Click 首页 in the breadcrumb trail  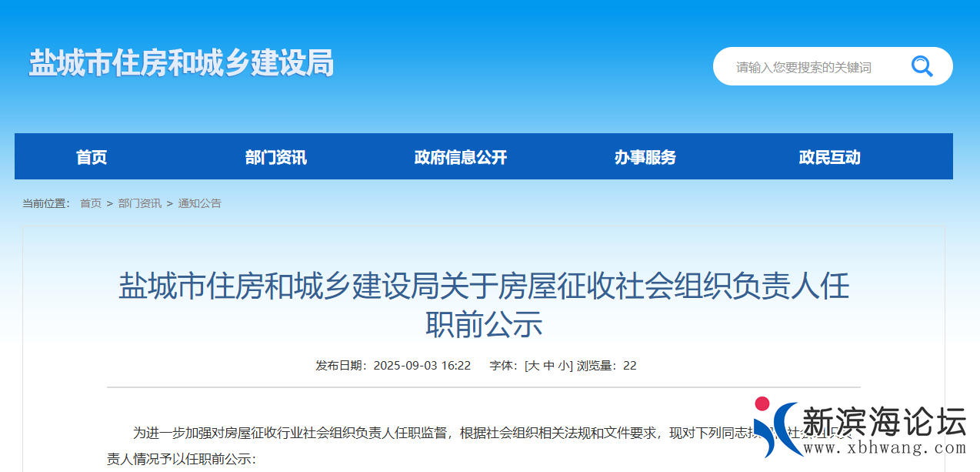coord(92,203)
